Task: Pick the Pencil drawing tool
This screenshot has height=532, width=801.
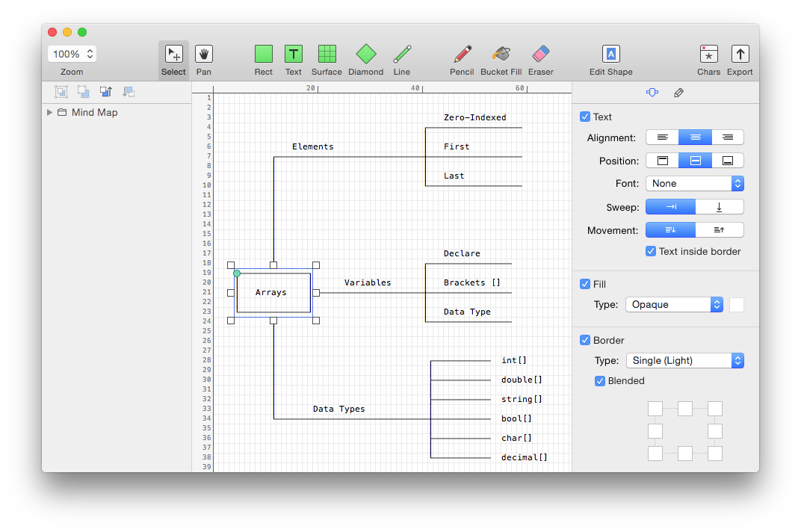Action: coord(462,55)
